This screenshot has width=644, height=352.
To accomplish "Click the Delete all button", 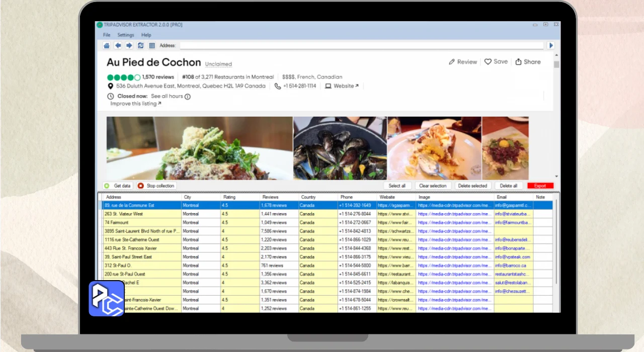I will point(509,186).
